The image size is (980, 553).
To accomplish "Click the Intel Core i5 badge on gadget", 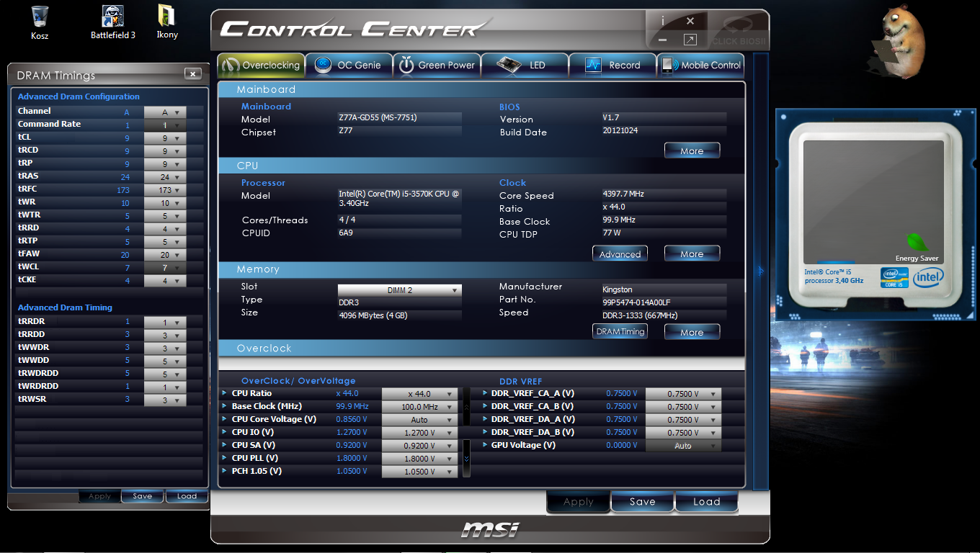I will point(894,276).
